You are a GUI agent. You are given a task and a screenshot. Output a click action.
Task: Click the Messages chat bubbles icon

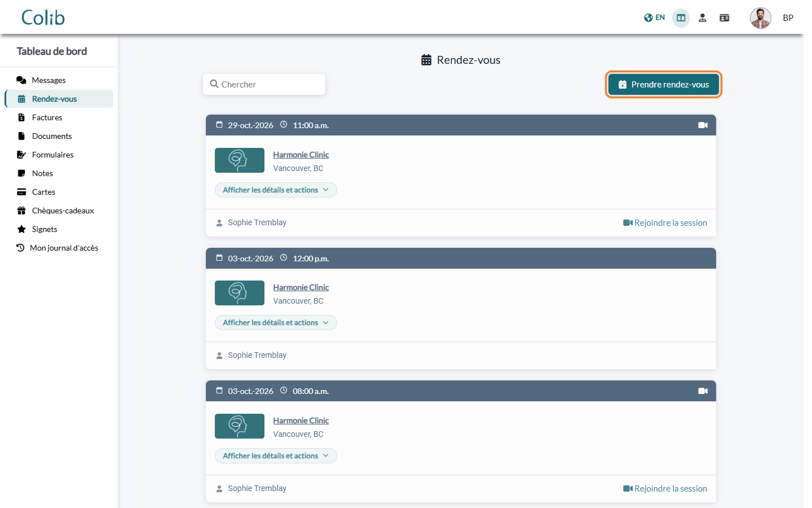(x=21, y=80)
